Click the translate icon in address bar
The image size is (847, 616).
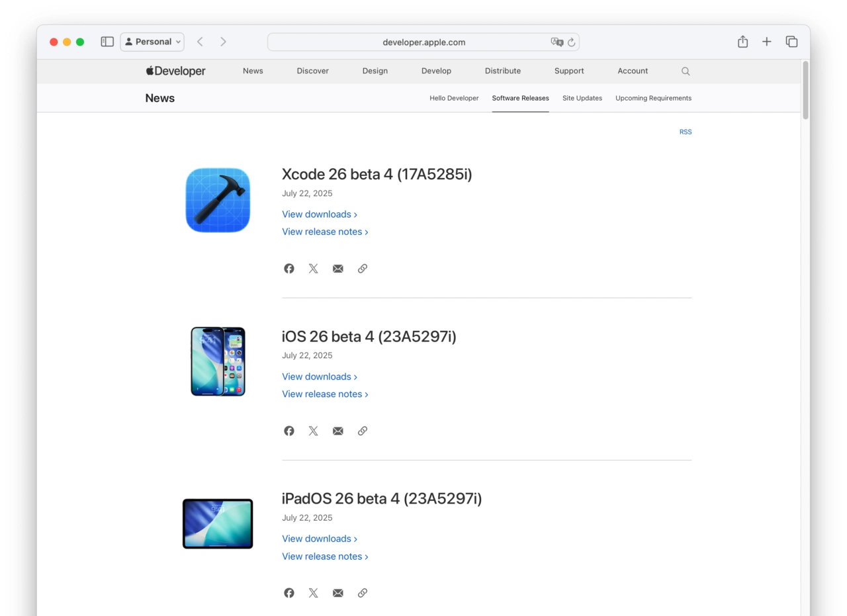pos(557,42)
